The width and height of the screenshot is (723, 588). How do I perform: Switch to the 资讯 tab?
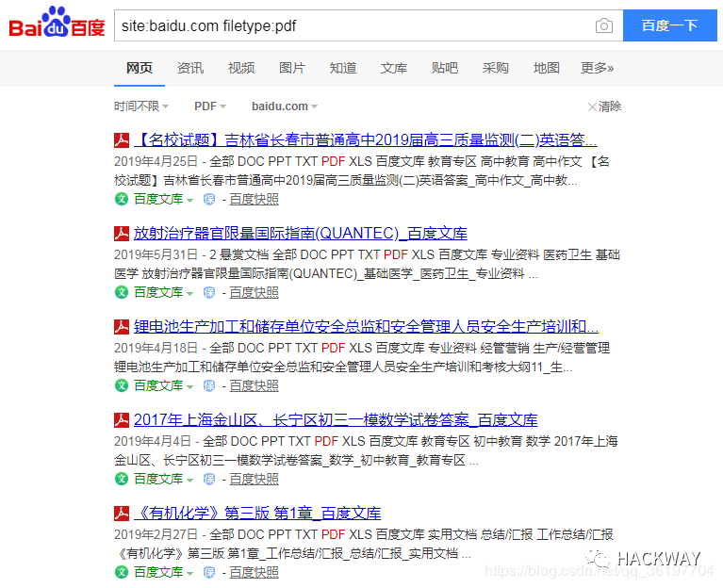(190, 68)
